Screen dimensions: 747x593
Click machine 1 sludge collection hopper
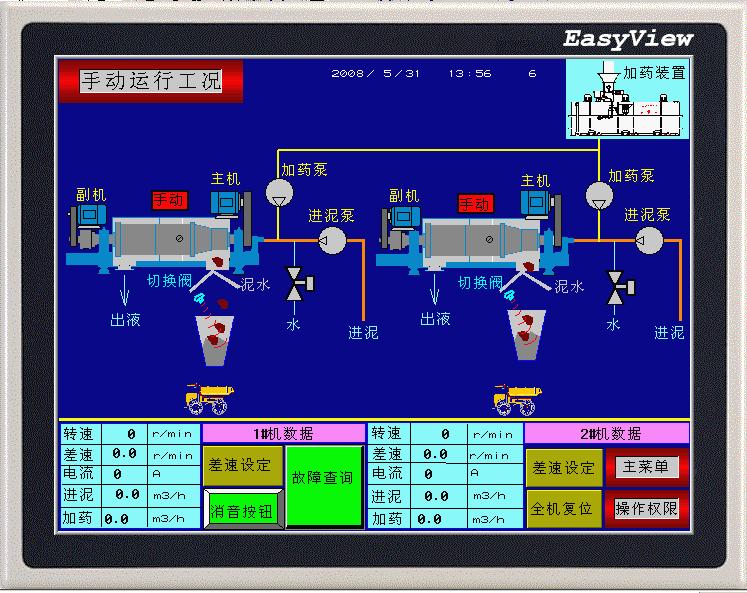point(214,341)
